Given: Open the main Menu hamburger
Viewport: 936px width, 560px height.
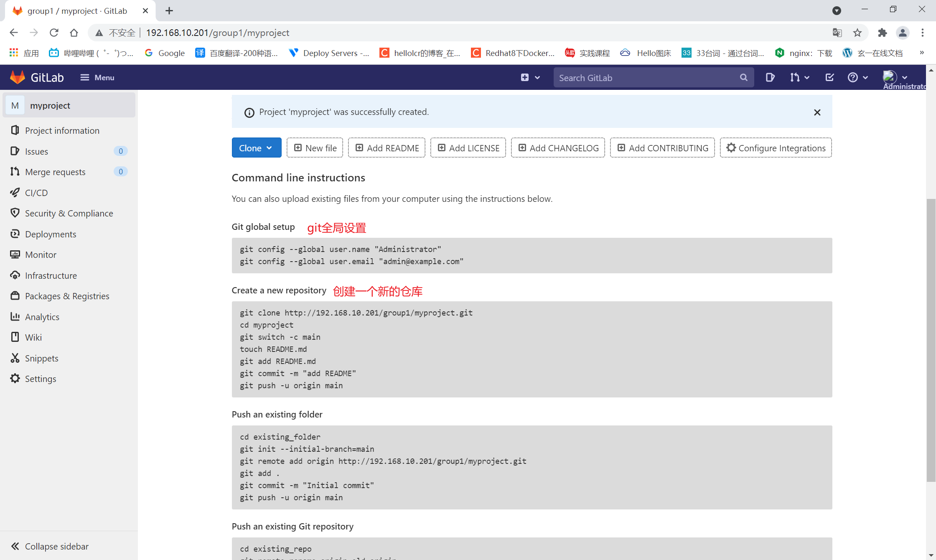Looking at the screenshot, I should click(x=97, y=77).
